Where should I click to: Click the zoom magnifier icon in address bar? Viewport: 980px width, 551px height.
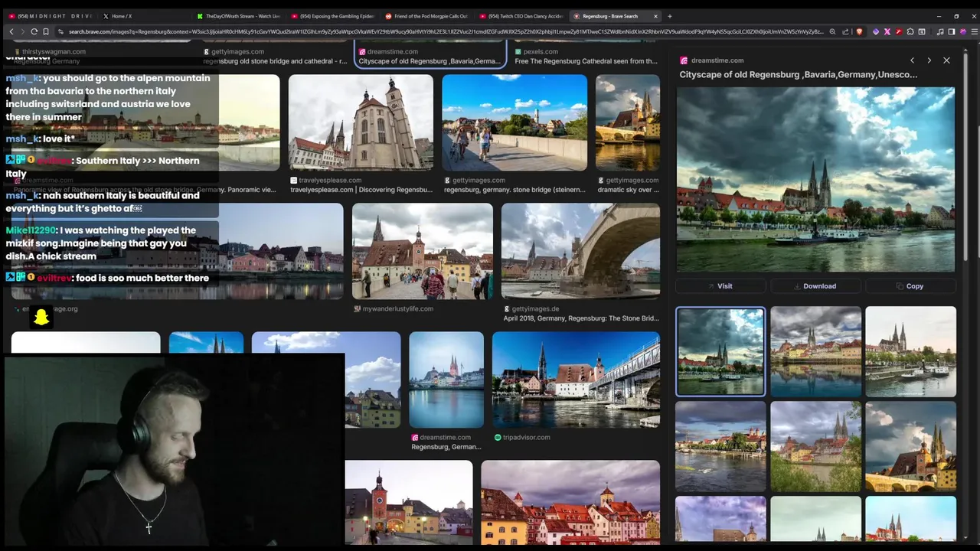(832, 31)
